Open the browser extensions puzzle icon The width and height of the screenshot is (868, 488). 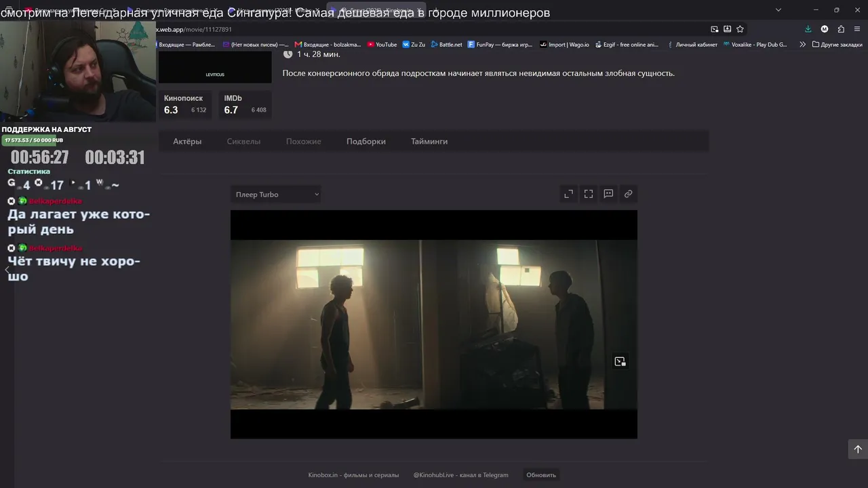(x=841, y=29)
